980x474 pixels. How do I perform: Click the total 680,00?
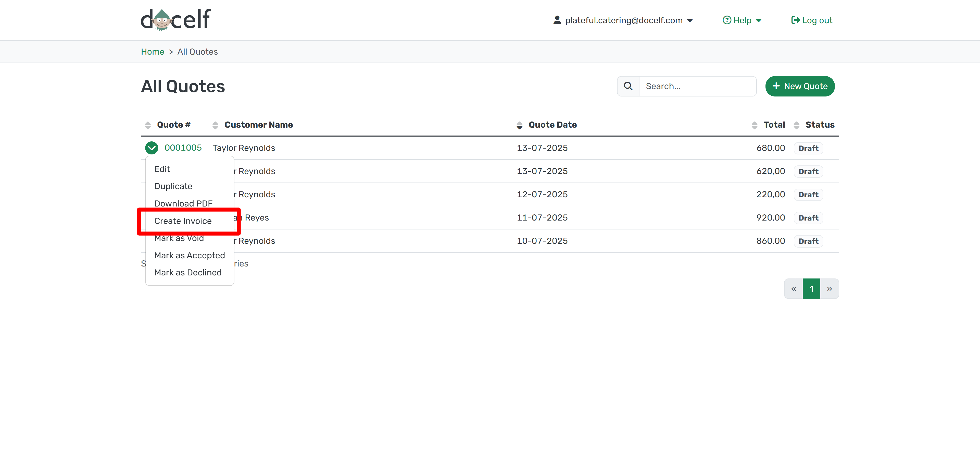[x=770, y=148]
